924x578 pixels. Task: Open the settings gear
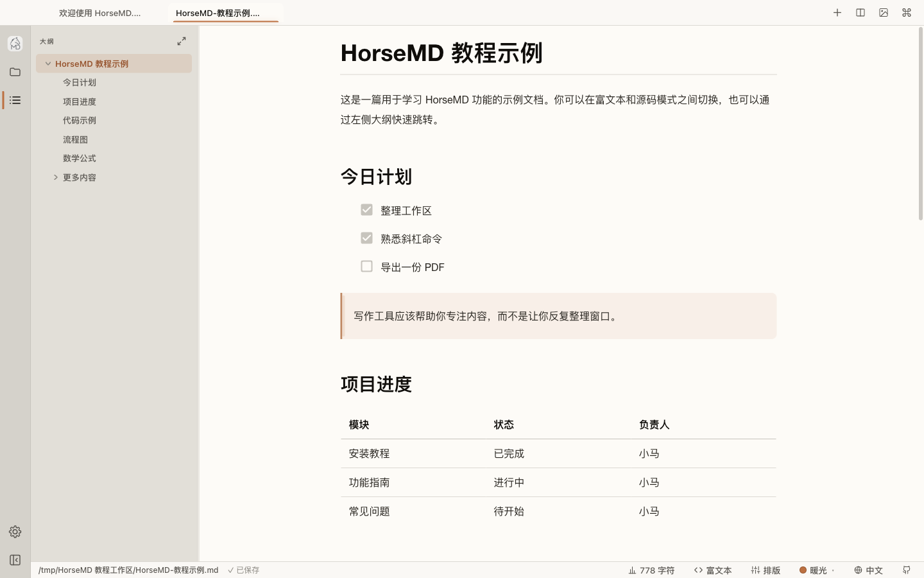pyautogui.click(x=15, y=532)
